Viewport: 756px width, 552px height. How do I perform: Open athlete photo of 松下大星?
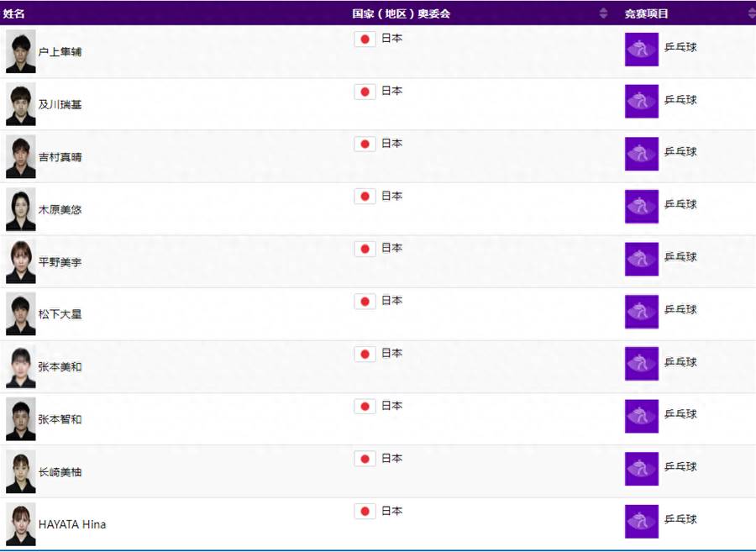[21, 314]
